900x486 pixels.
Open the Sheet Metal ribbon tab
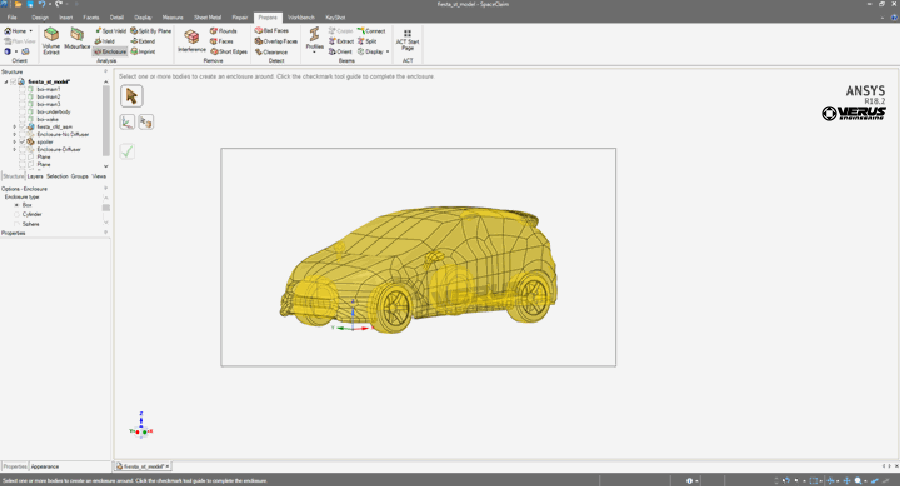[207, 18]
